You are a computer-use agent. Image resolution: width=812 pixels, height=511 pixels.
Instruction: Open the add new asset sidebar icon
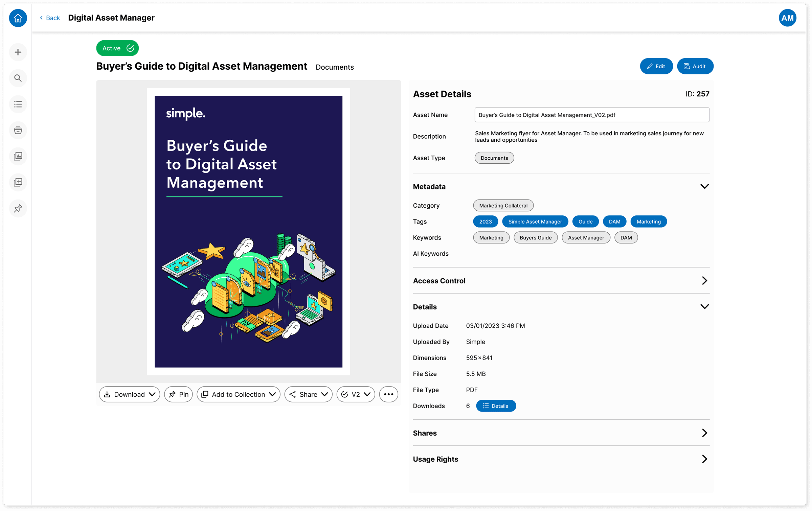point(18,52)
